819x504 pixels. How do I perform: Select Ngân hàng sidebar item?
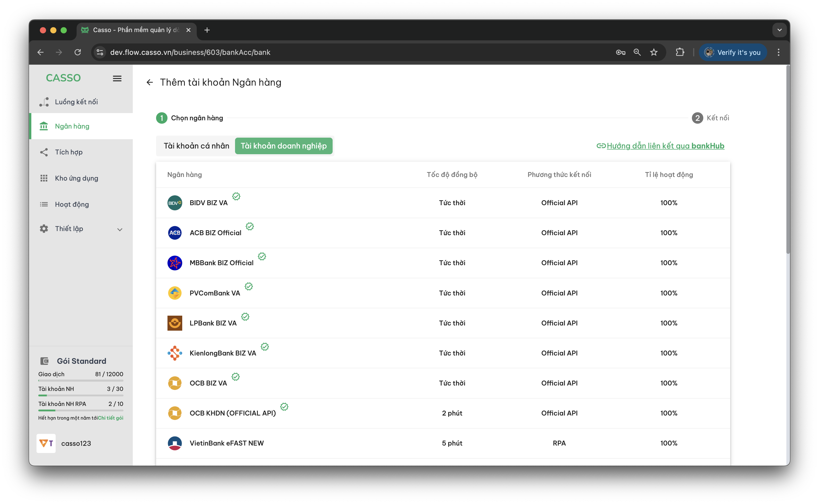point(81,126)
